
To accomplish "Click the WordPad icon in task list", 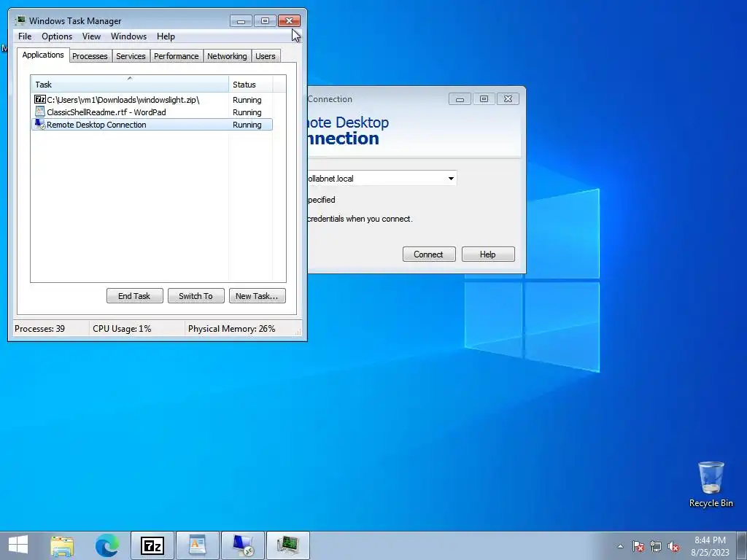I will [x=40, y=112].
